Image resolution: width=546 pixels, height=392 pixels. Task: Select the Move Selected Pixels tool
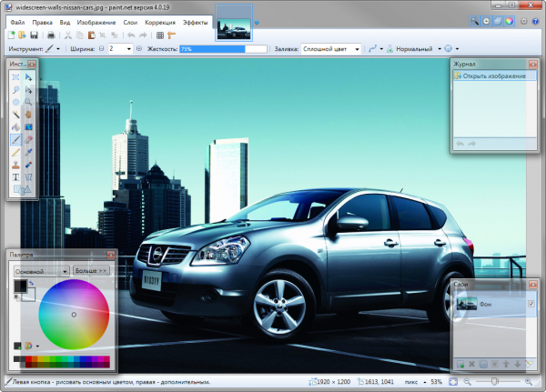pyautogui.click(x=28, y=77)
